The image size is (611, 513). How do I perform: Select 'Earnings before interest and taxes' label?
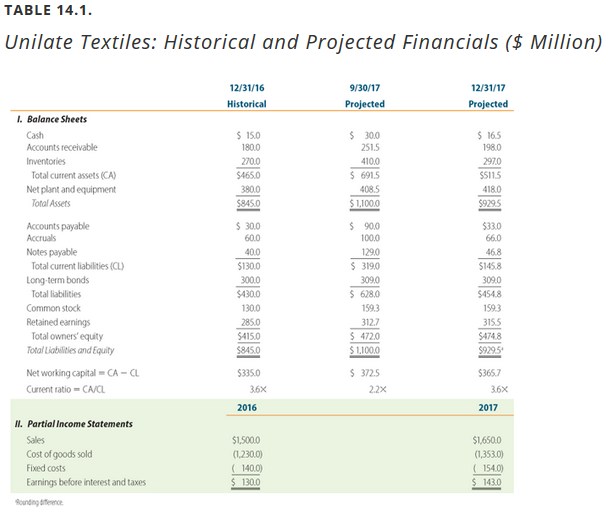click(x=86, y=482)
